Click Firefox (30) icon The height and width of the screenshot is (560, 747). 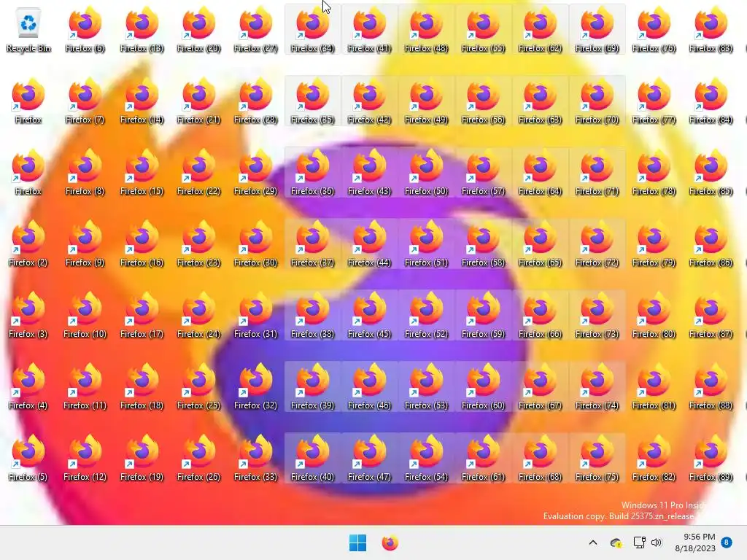pyautogui.click(x=256, y=244)
